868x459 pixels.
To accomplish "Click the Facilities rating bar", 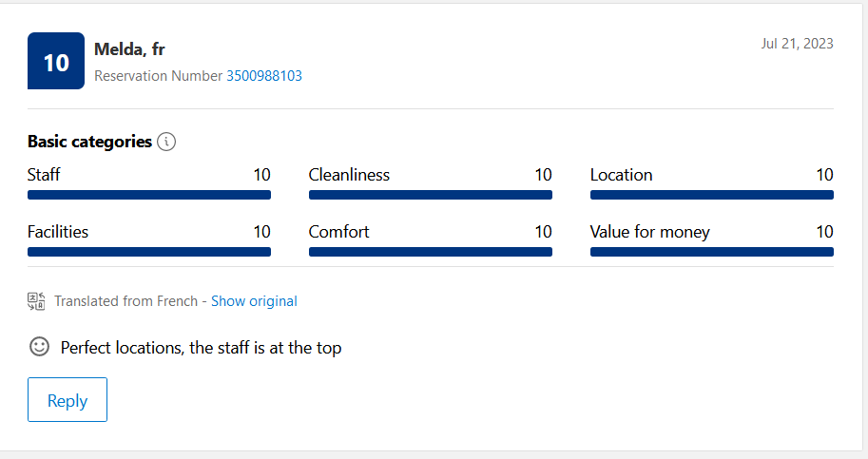I will point(149,252).
